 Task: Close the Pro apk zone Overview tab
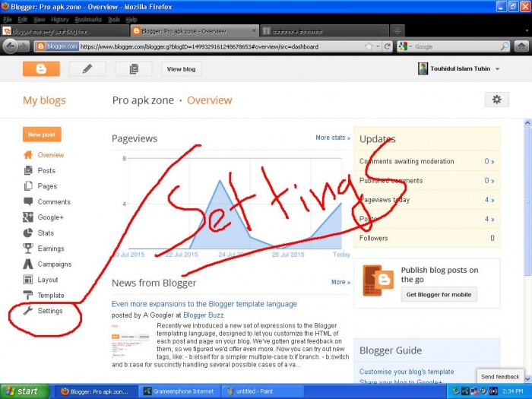click(254, 30)
